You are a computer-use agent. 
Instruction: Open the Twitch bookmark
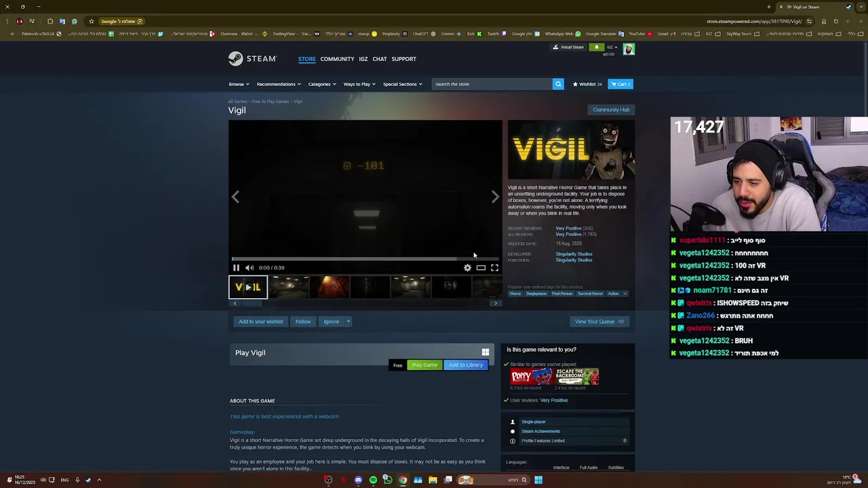click(x=496, y=34)
